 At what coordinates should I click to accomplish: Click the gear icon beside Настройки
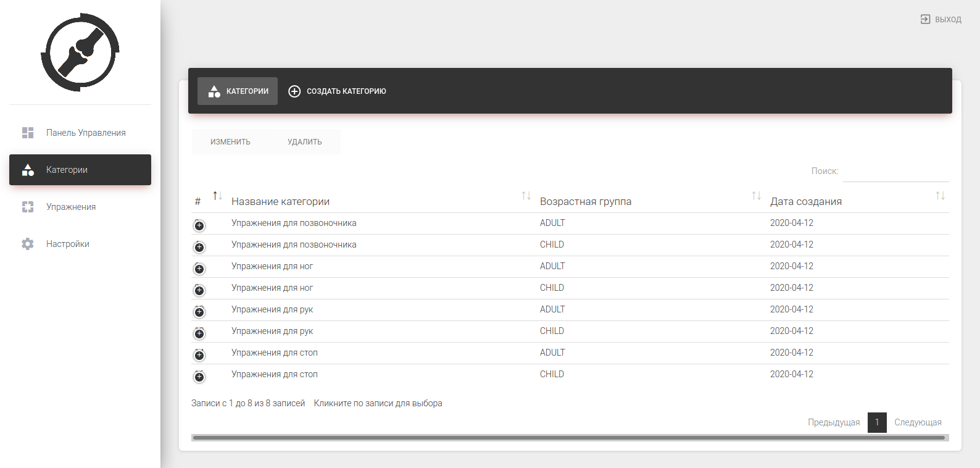[28, 244]
